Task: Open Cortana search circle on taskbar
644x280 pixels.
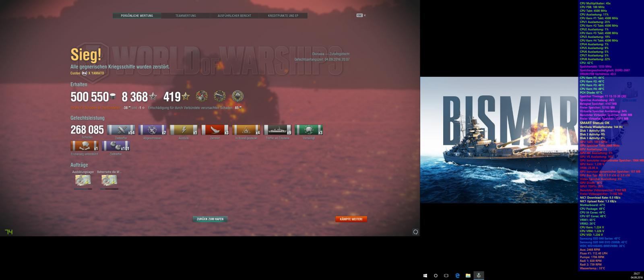Action: tap(436, 276)
